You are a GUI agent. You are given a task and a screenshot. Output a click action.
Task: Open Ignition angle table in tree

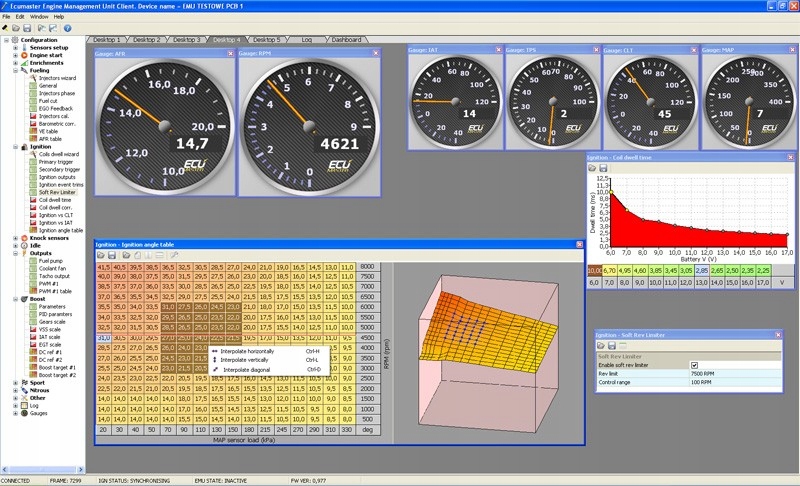pos(61,230)
